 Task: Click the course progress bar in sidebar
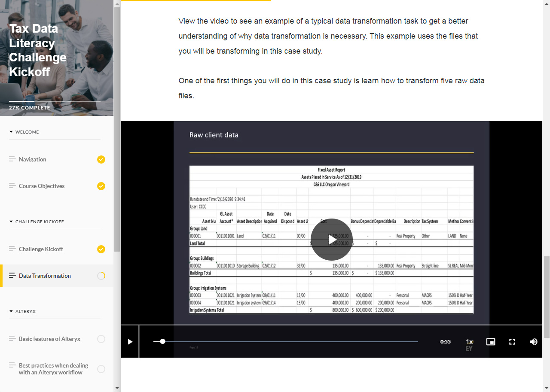coord(55,101)
